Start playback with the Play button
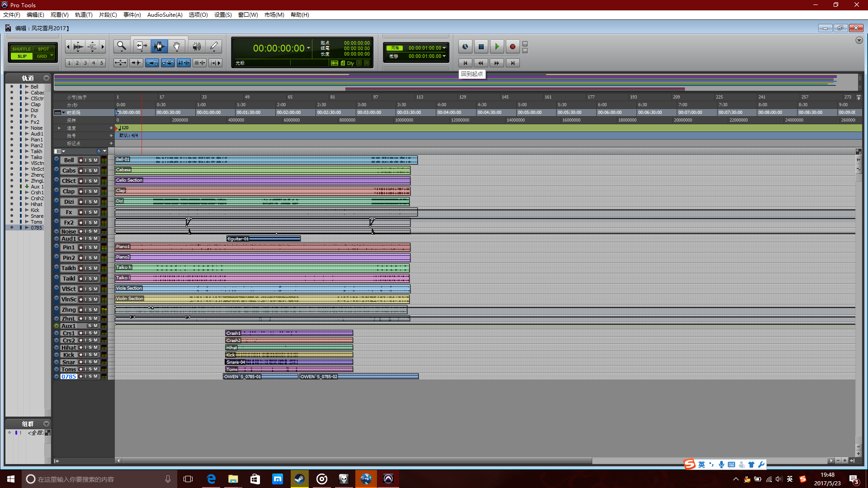868x488 pixels. pyautogui.click(x=497, y=47)
